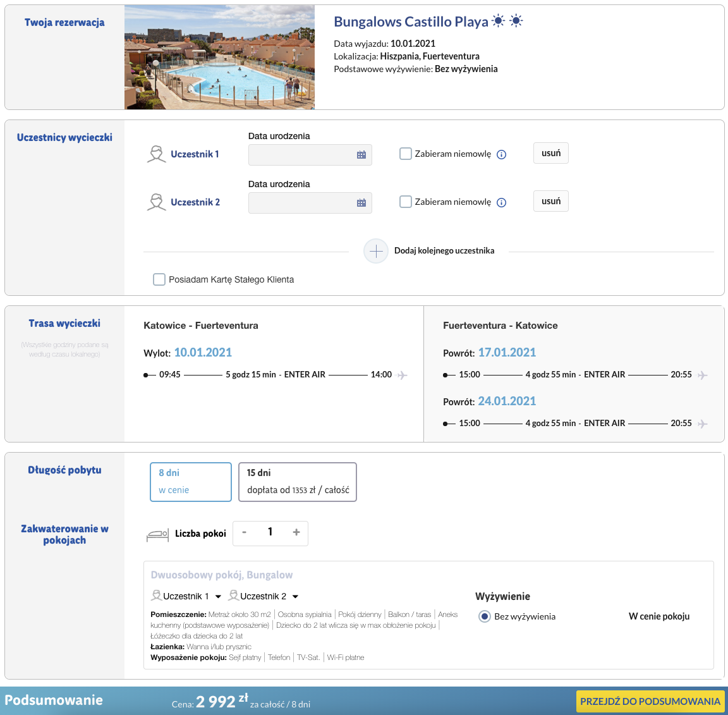Click the calendar icon for Uczestnik 1 birth date
This screenshot has height=715, width=728.
click(x=361, y=155)
